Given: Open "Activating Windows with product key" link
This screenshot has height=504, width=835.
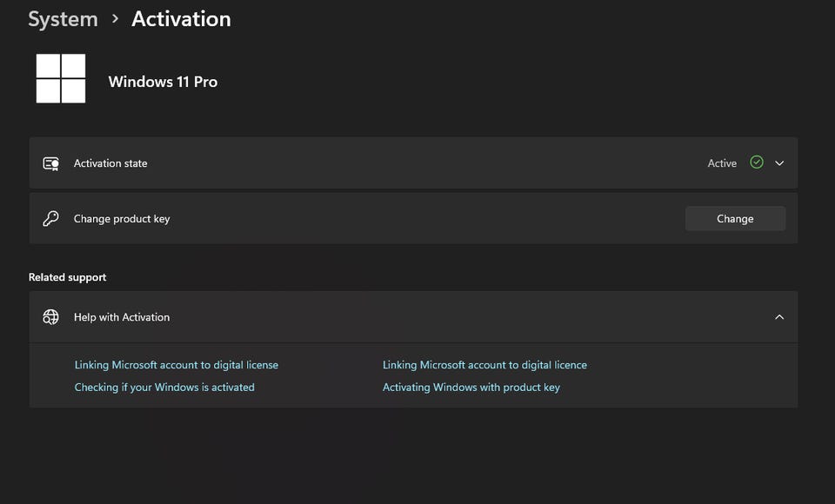Looking at the screenshot, I should tap(471, 388).
